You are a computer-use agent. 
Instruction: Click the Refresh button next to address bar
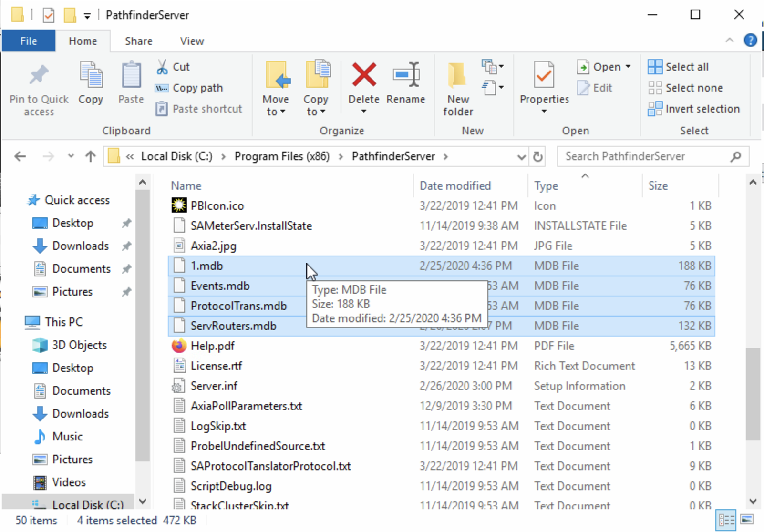tap(538, 156)
